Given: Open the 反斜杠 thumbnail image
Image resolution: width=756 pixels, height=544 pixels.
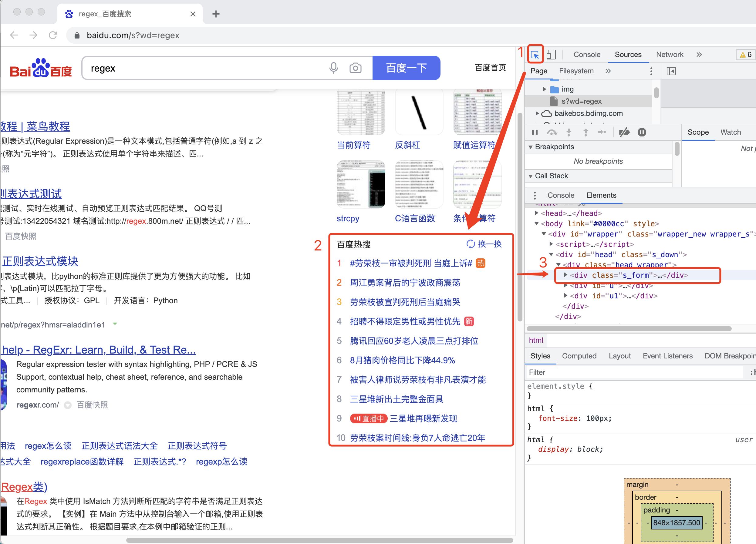Looking at the screenshot, I should click(x=419, y=112).
